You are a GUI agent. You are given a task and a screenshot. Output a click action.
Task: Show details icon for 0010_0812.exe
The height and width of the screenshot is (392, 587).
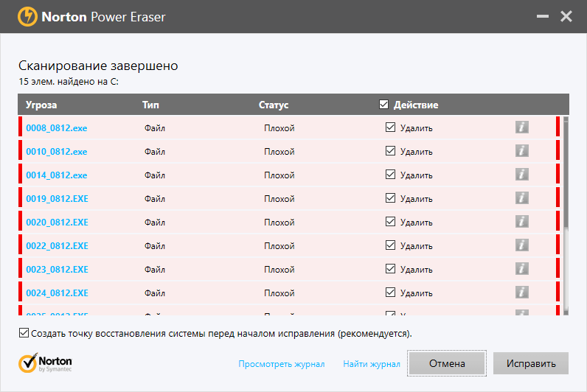(522, 151)
